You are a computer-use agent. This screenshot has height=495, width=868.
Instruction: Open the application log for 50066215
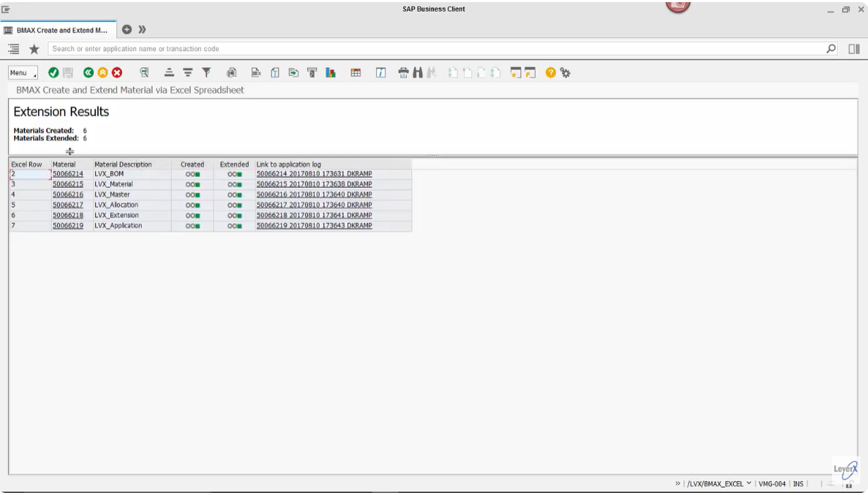point(315,184)
